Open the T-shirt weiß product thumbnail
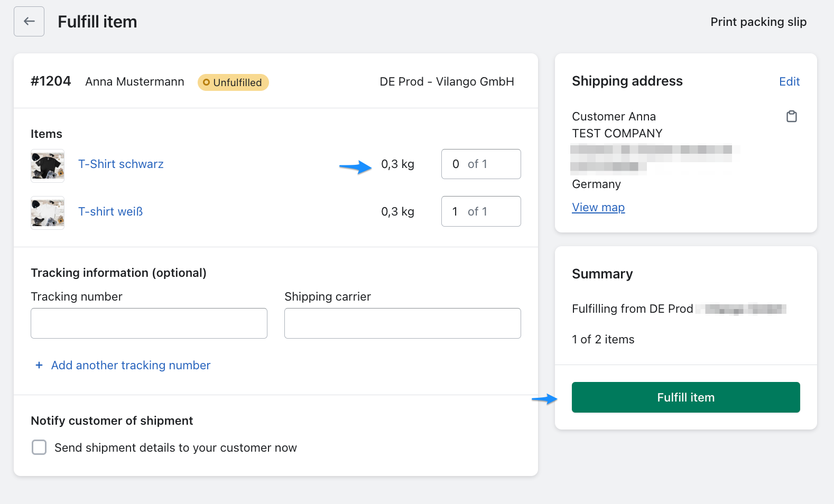Image resolution: width=834 pixels, height=504 pixels. click(48, 213)
